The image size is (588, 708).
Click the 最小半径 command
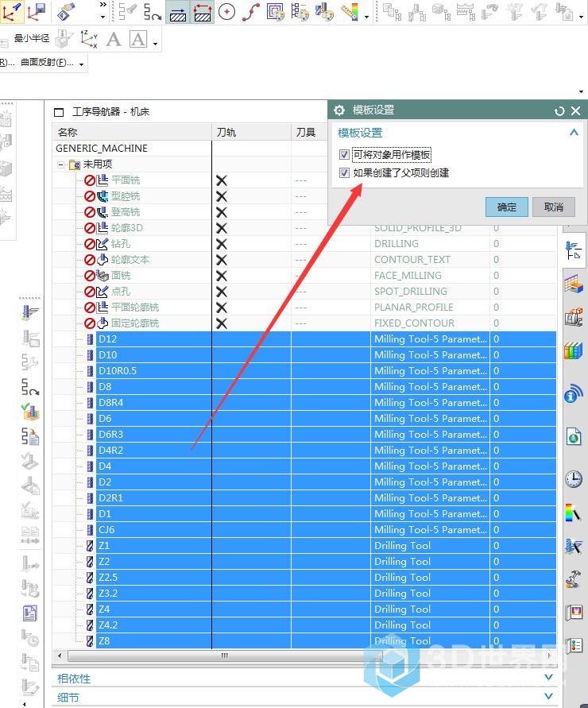coord(31,38)
